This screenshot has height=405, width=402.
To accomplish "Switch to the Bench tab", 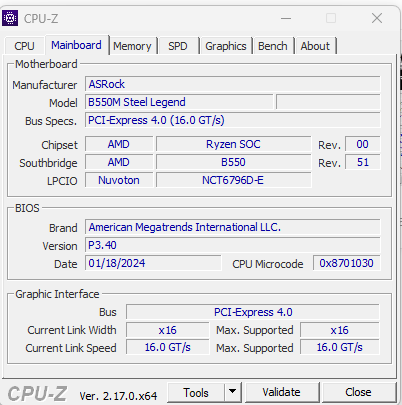I will coord(273,46).
